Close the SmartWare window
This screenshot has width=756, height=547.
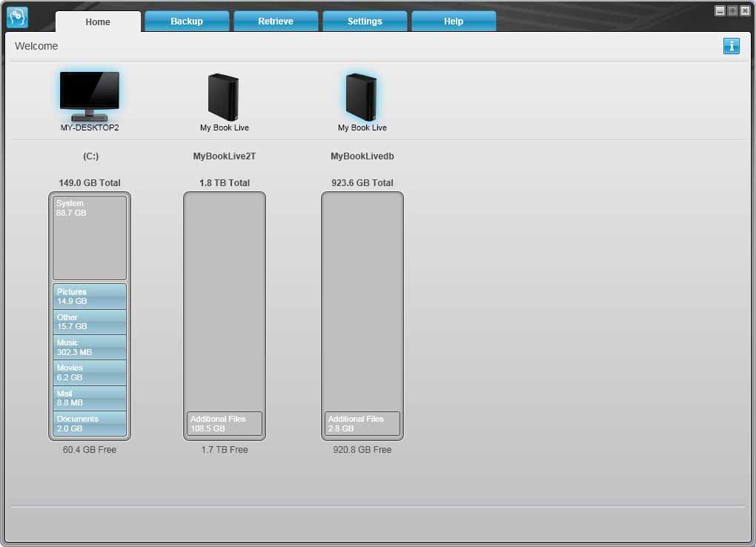(745, 10)
